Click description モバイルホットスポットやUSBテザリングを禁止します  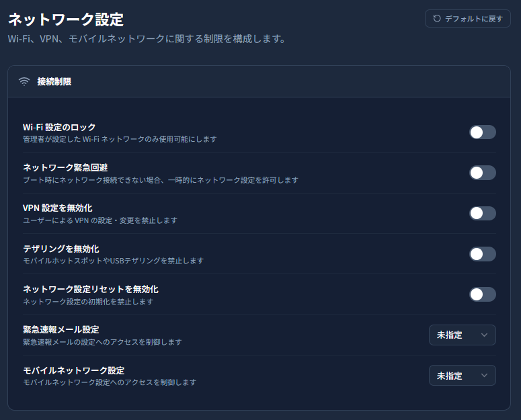[113, 261]
